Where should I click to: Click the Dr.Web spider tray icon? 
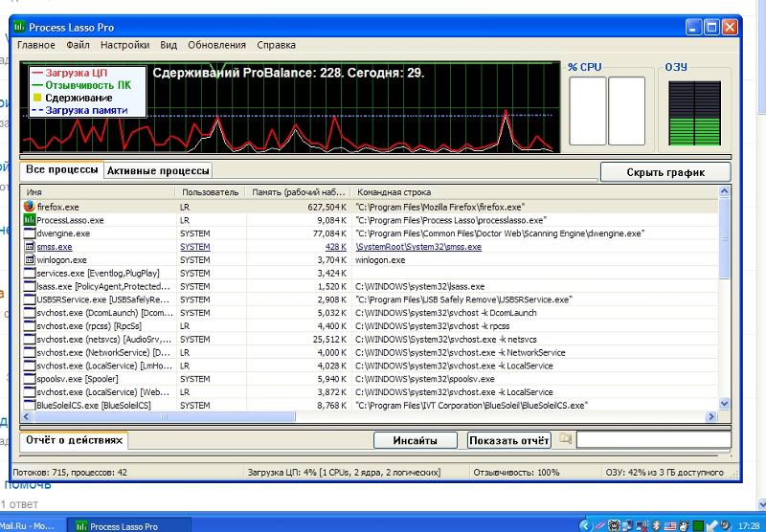(x=614, y=525)
